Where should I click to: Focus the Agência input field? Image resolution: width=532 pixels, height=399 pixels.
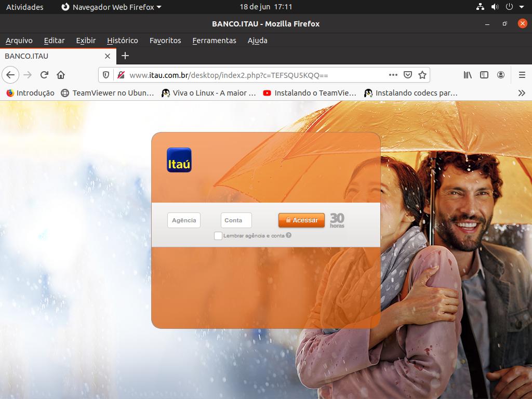pos(184,220)
